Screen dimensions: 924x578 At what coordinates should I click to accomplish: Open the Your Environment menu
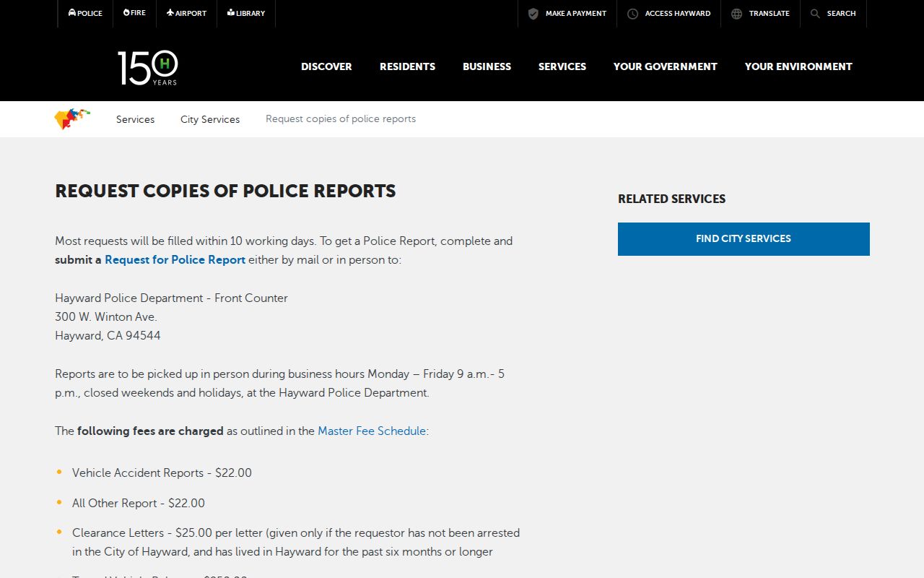click(798, 66)
